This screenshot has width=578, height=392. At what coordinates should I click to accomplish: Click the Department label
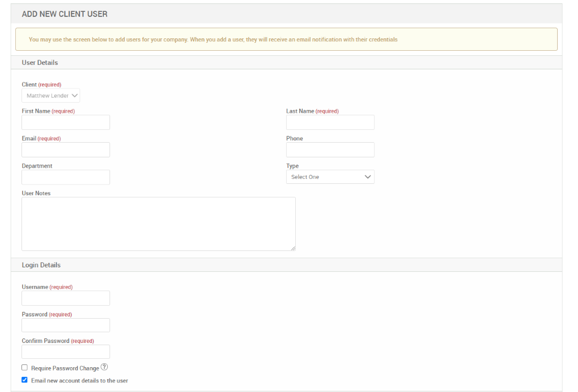coord(37,166)
